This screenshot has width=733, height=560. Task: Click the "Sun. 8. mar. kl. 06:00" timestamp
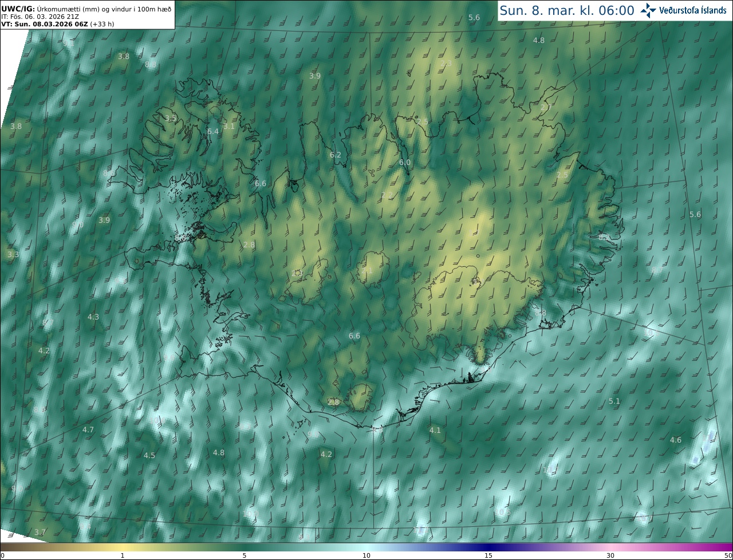coord(567,10)
